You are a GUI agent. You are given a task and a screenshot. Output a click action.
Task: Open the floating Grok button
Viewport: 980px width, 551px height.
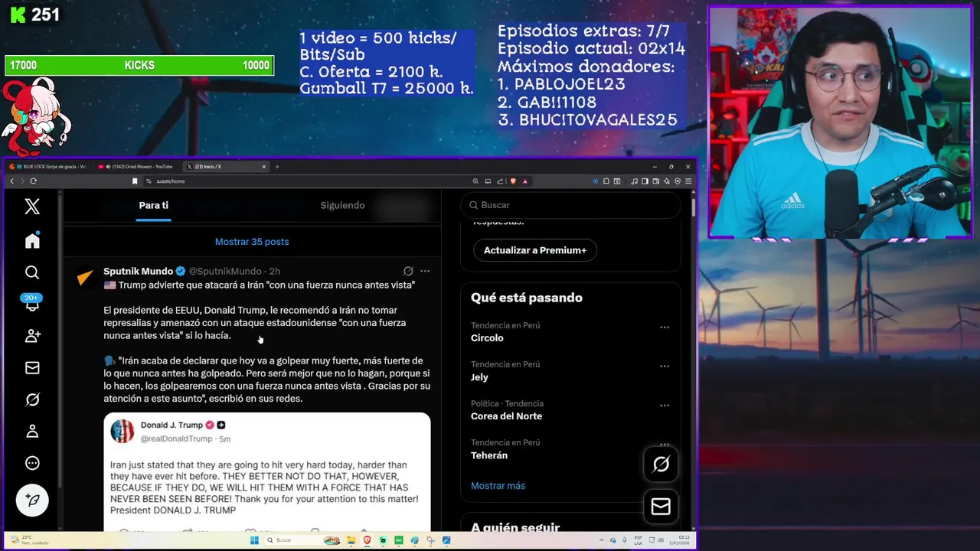(x=661, y=464)
